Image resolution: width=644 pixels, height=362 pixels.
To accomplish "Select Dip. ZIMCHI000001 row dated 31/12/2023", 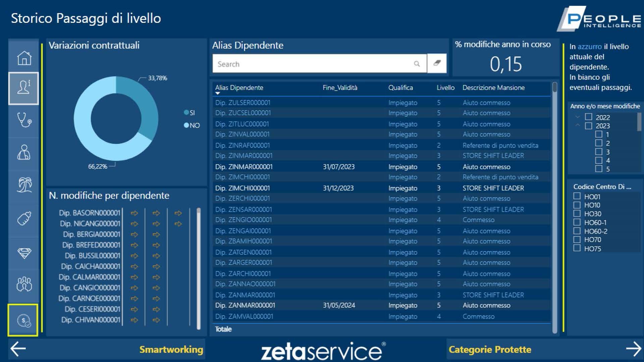I will coord(382,188).
